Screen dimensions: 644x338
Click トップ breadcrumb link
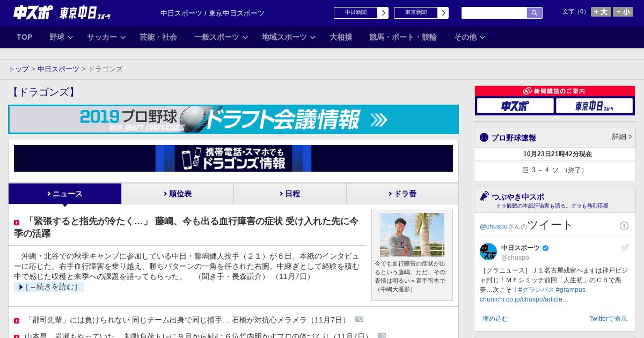pos(18,69)
